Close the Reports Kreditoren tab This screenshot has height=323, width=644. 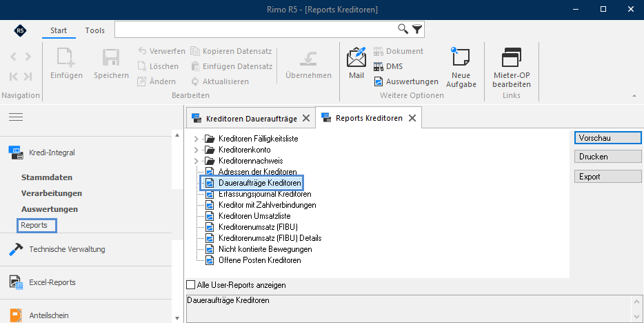[412, 118]
